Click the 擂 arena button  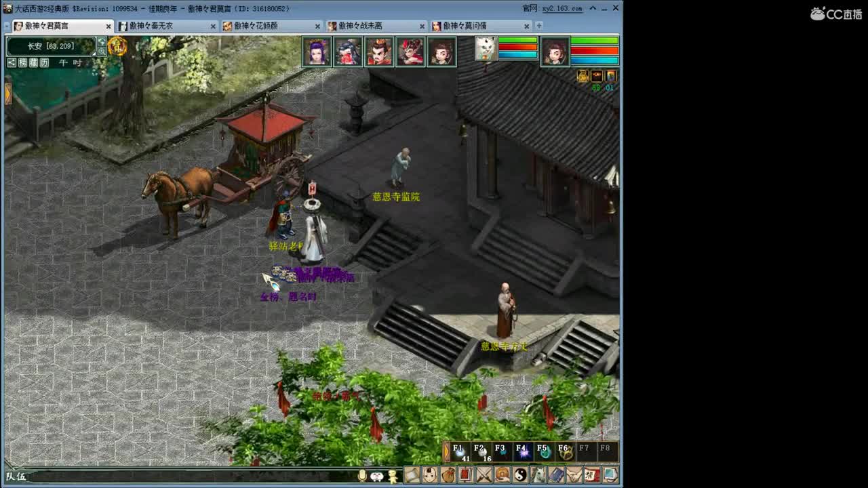pyautogui.click(x=33, y=62)
